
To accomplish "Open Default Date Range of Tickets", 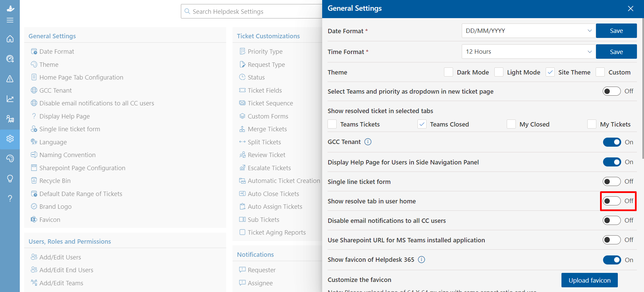I will tap(81, 194).
